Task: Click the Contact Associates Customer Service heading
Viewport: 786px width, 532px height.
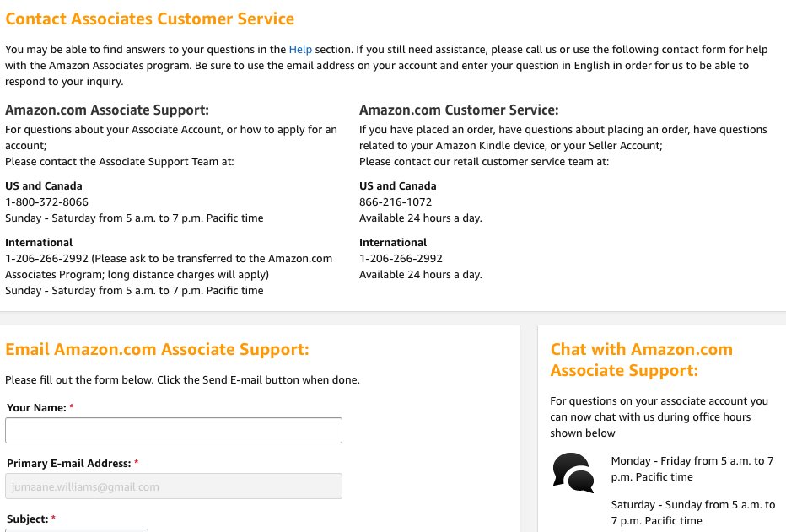Action: 149,19
